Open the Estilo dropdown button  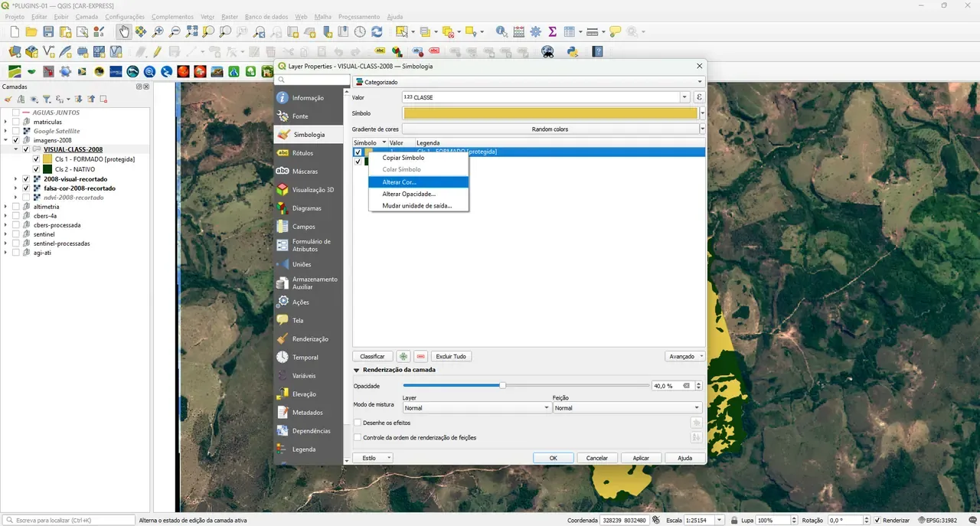[x=373, y=458]
